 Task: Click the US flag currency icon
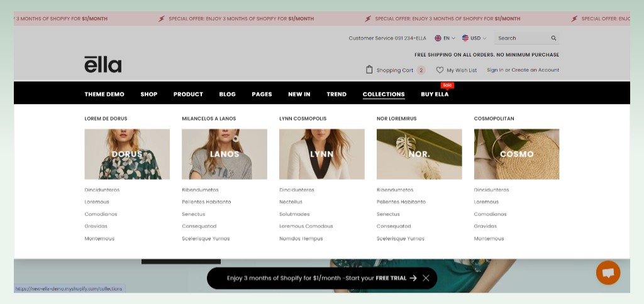pos(465,38)
